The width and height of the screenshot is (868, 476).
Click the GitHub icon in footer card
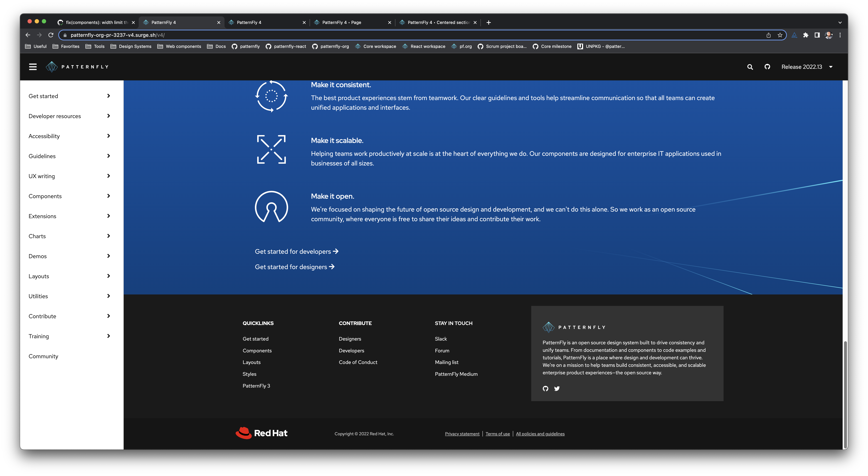546,388
